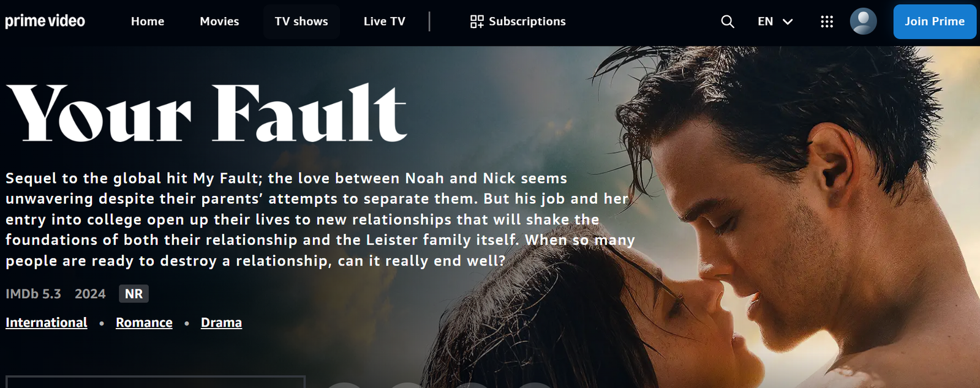Click the Join Prime button
980x388 pixels.
click(x=935, y=21)
